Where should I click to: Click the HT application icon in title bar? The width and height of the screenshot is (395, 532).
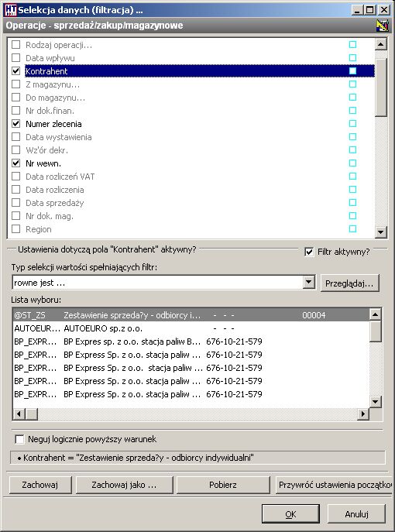click(x=9, y=10)
